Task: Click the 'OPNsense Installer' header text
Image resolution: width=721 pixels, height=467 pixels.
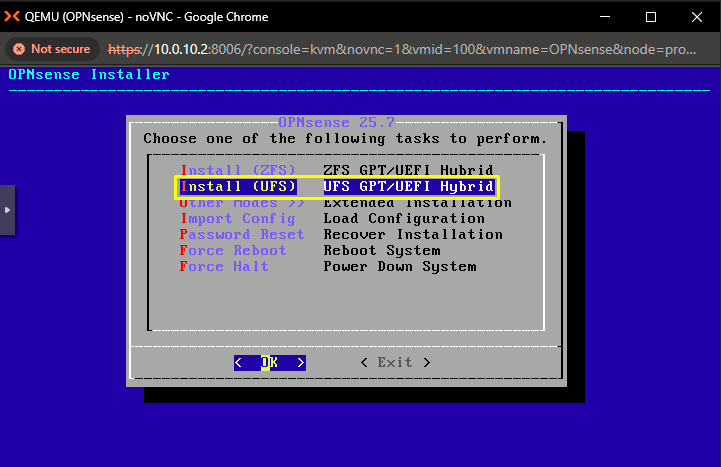Action: pos(89,74)
